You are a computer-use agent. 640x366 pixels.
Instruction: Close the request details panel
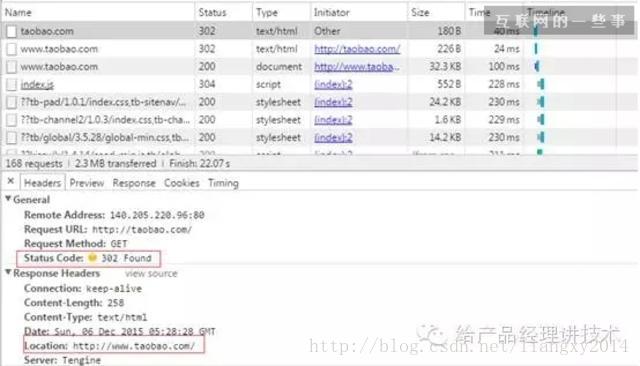[x=11, y=181]
